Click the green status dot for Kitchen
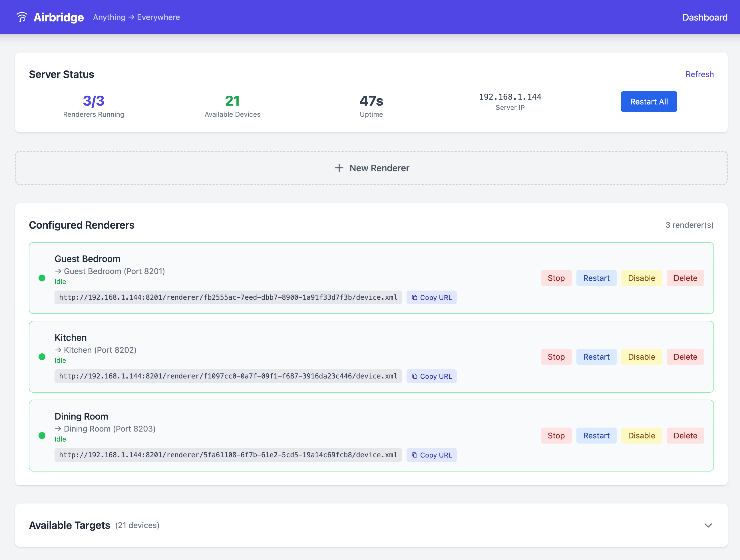740x560 pixels. click(42, 356)
